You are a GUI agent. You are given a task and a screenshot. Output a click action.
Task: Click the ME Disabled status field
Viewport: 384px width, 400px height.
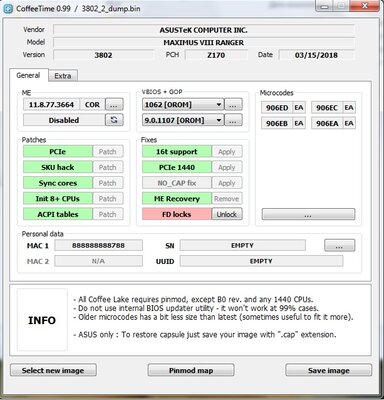coord(64,120)
